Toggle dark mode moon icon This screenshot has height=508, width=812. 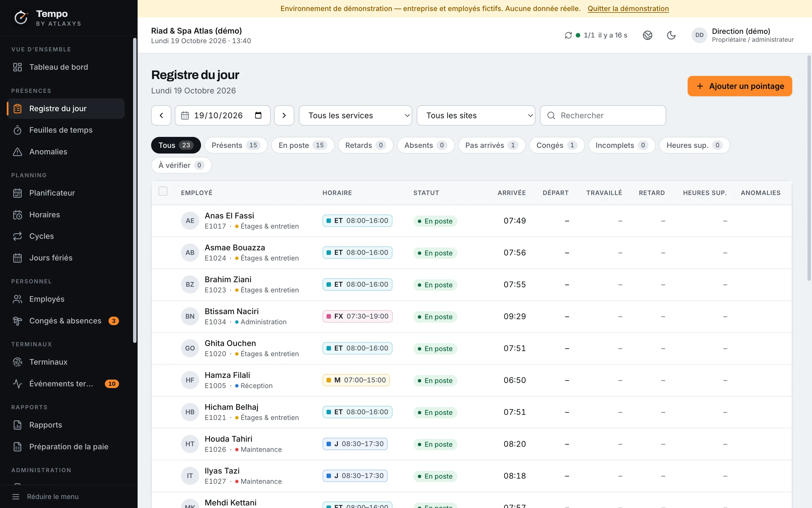click(x=671, y=35)
